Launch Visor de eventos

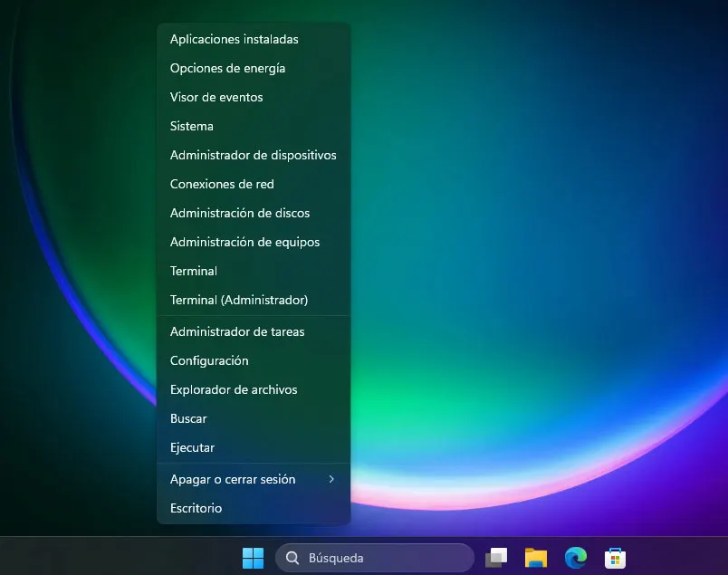[254, 97]
